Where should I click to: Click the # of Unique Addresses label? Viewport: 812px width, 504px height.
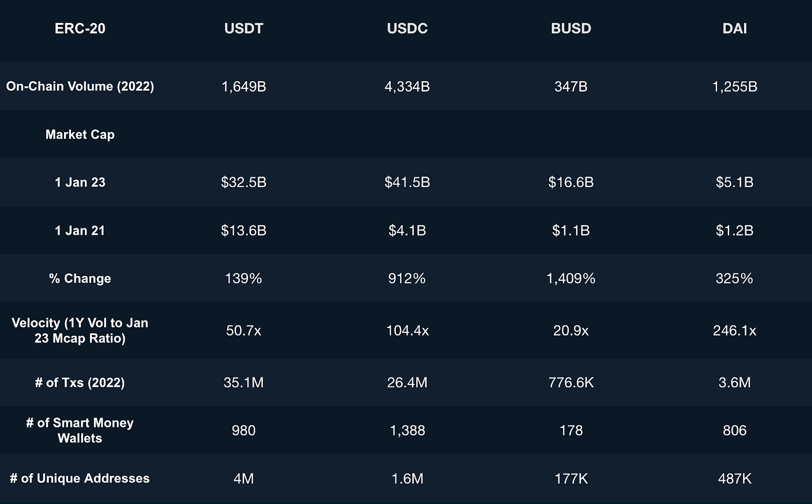[80, 479]
